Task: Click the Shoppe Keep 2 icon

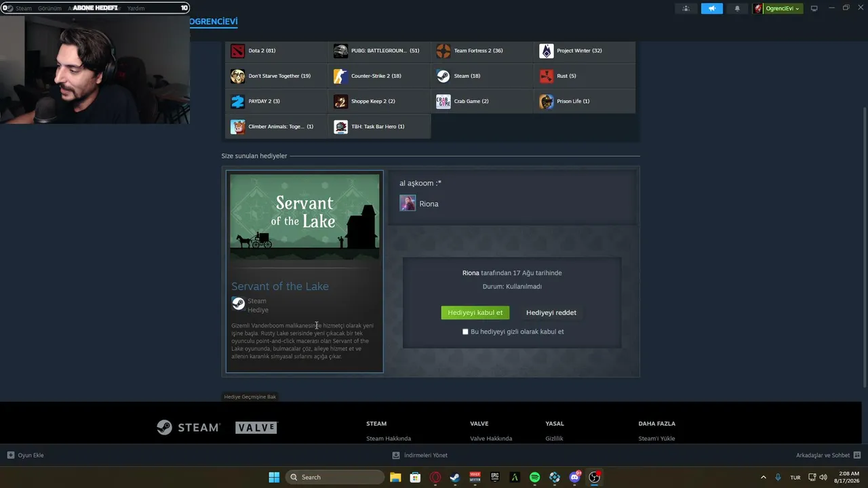Action: pos(340,102)
